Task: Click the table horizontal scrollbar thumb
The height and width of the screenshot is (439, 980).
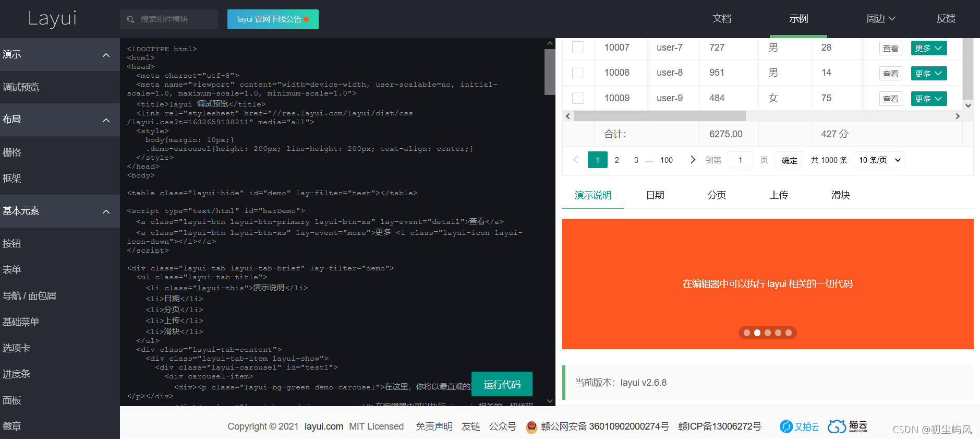Action: click(x=660, y=116)
